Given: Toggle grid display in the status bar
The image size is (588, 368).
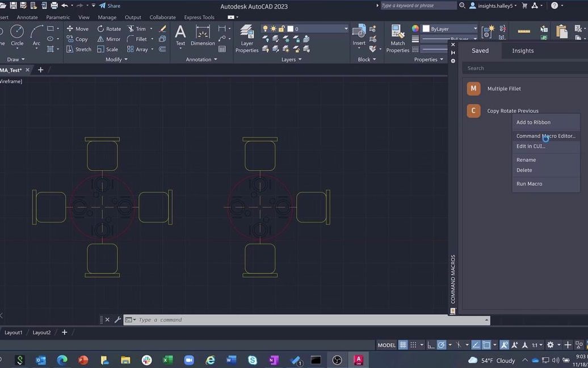Looking at the screenshot, I should pyautogui.click(x=404, y=345).
